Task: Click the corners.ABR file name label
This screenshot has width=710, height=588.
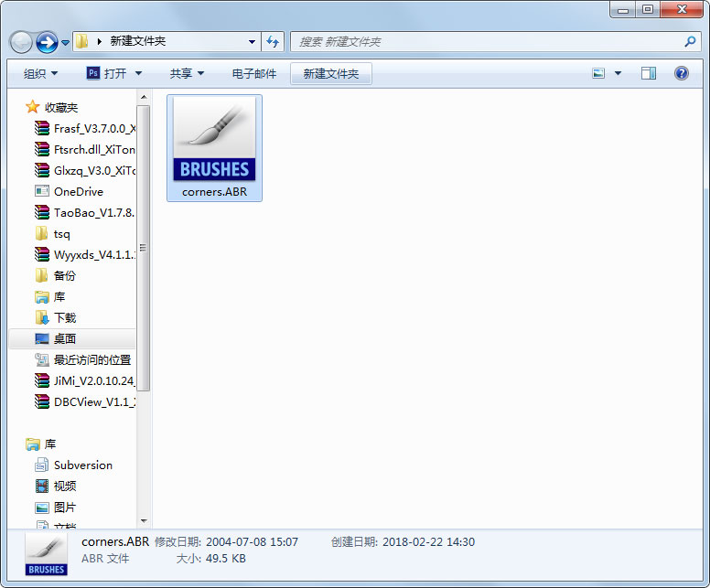Action: pos(215,192)
